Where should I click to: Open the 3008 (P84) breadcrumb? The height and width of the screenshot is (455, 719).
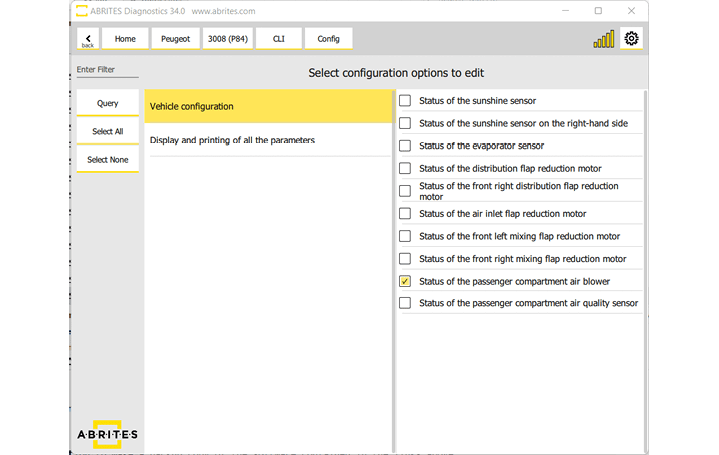click(x=227, y=39)
